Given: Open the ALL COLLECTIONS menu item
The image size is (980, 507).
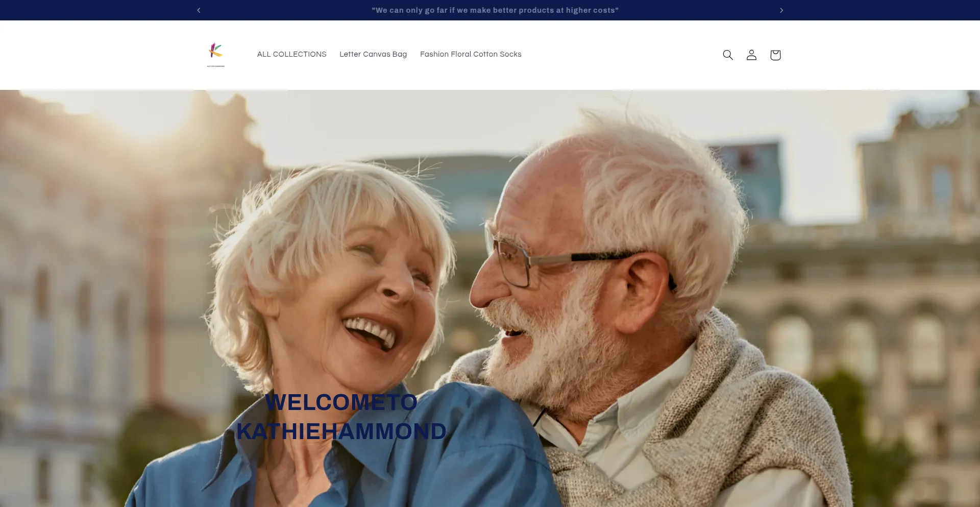Looking at the screenshot, I should click(x=292, y=54).
